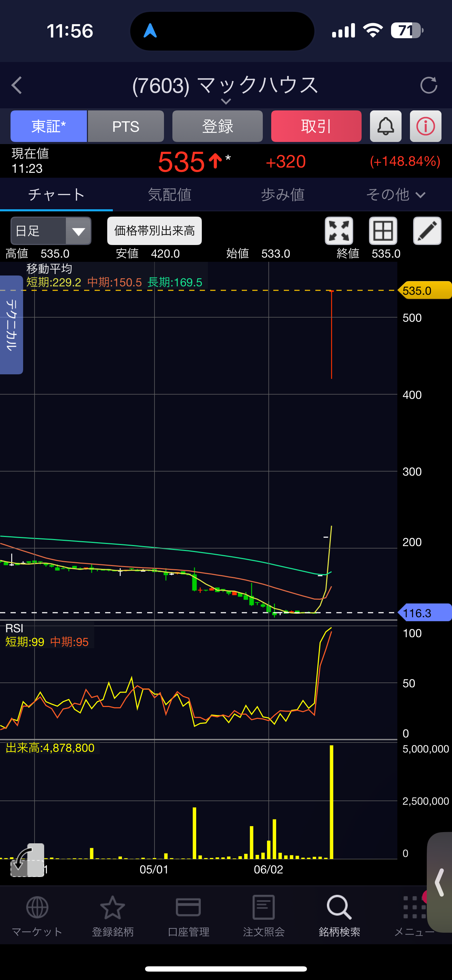452x980 pixels.
Task: Refresh the stock quote data
Action: (429, 85)
